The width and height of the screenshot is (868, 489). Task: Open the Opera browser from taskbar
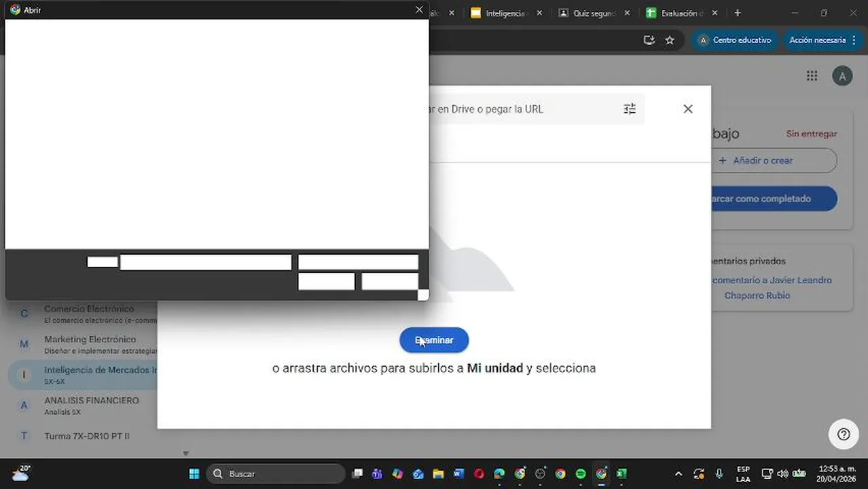coord(479,473)
